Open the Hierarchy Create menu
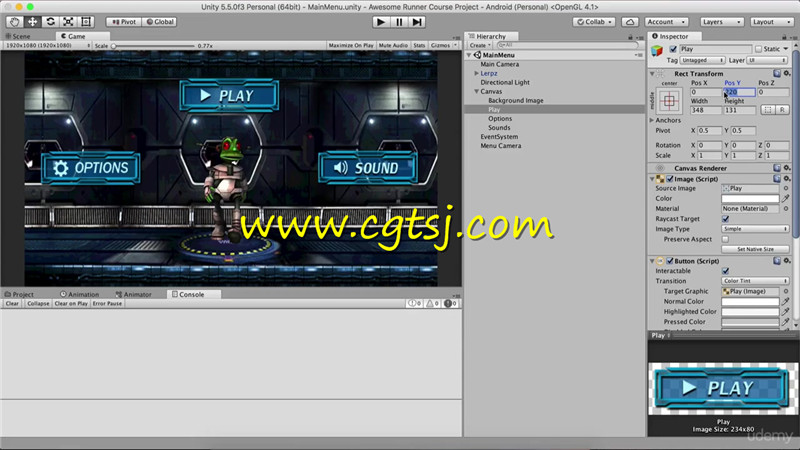The height and width of the screenshot is (450, 800). pos(480,45)
